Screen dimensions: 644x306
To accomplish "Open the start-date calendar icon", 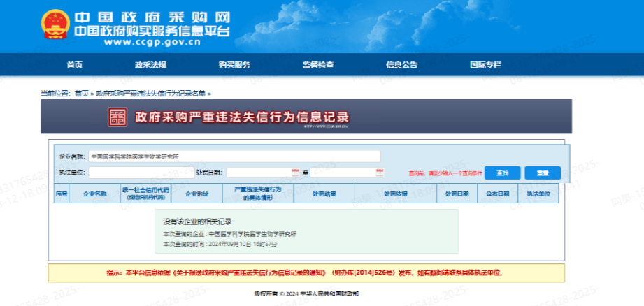I will click(x=295, y=173).
